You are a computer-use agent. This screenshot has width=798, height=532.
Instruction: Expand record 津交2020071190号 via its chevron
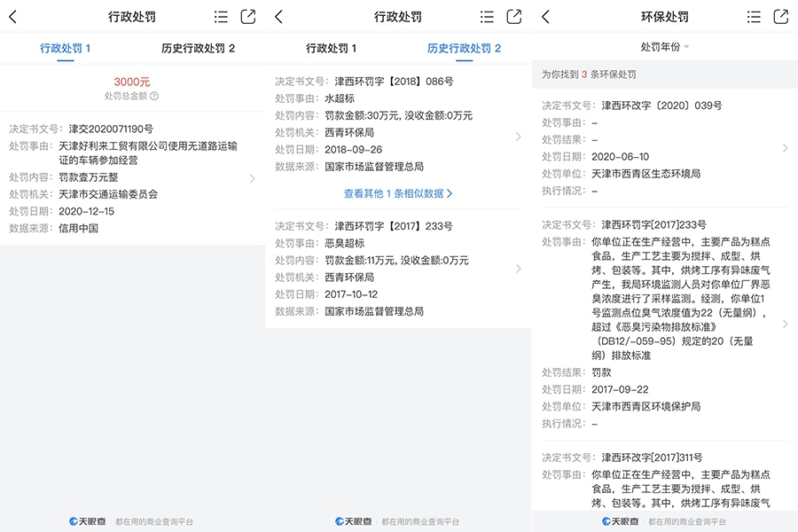coord(253,178)
